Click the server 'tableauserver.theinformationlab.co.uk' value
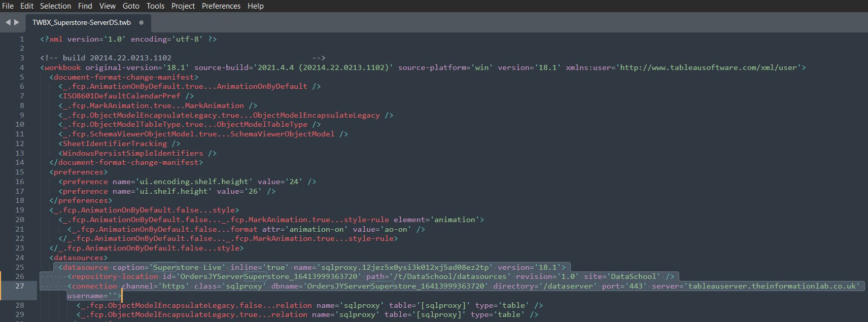This screenshot has height=322, width=868. pyautogui.click(x=772, y=286)
